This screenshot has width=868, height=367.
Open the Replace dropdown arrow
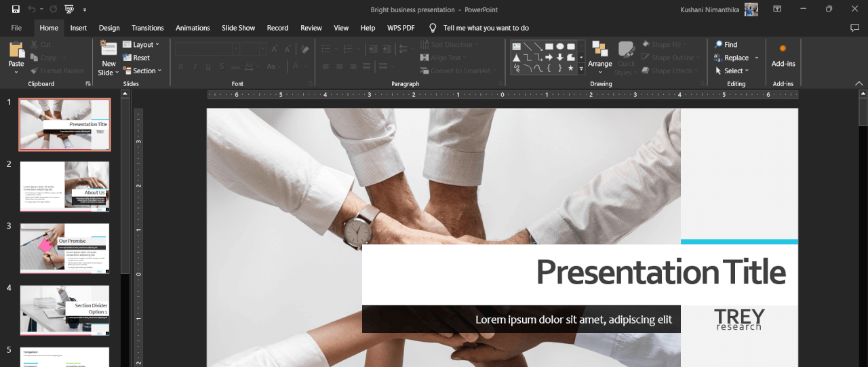[x=757, y=58]
